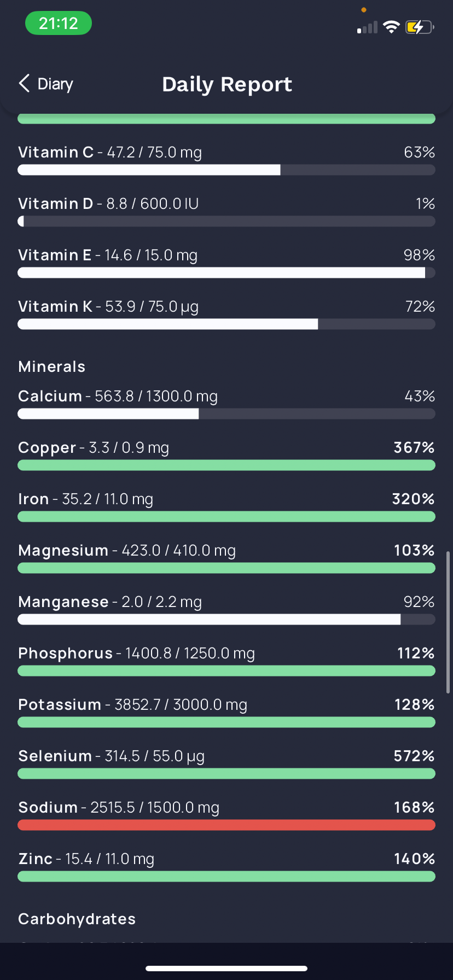
Task: Tap the cellular signal strength icon
Action: (x=367, y=27)
